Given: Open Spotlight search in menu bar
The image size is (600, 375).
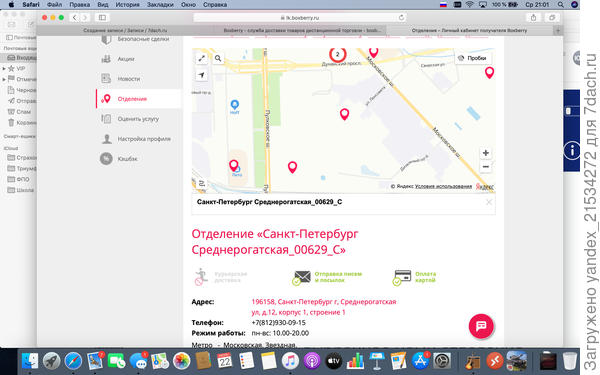Looking at the screenshot, I should pyautogui.click(x=561, y=5).
